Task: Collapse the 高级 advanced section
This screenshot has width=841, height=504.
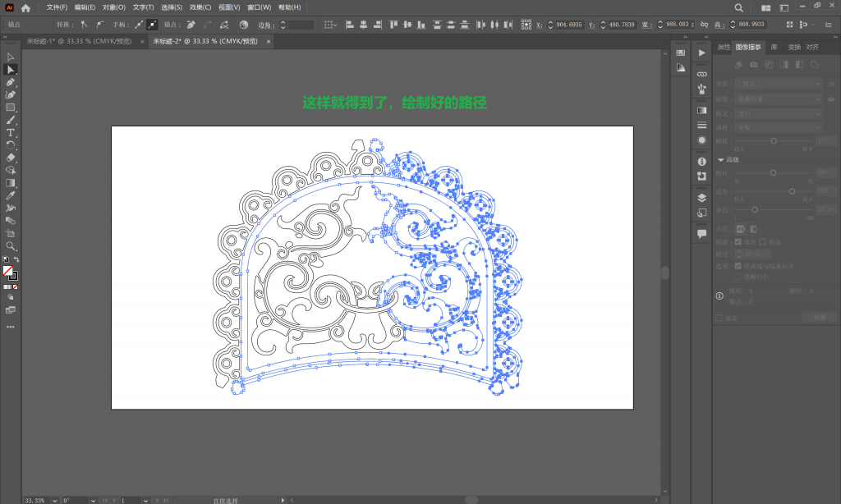Action: [721, 160]
